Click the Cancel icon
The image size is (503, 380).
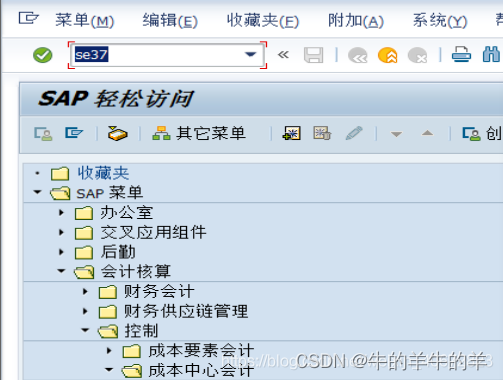click(417, 55)
